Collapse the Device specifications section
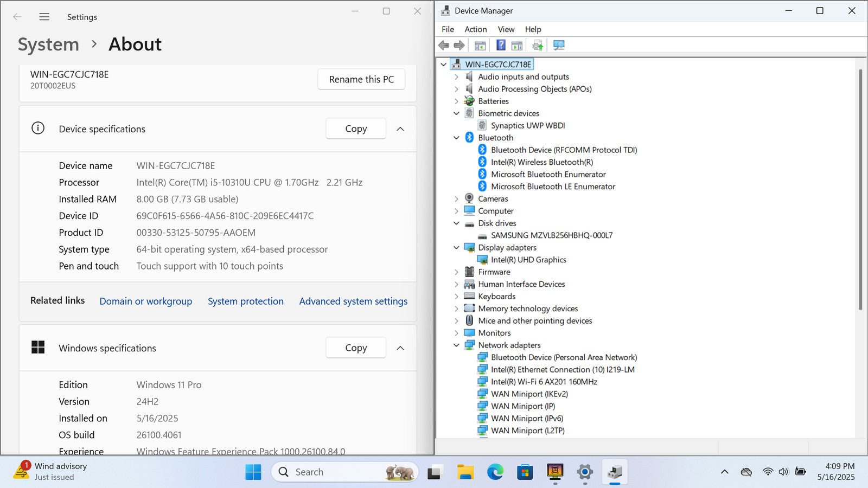The width and height of the screenshot is (868, 488). coord(400,129)
